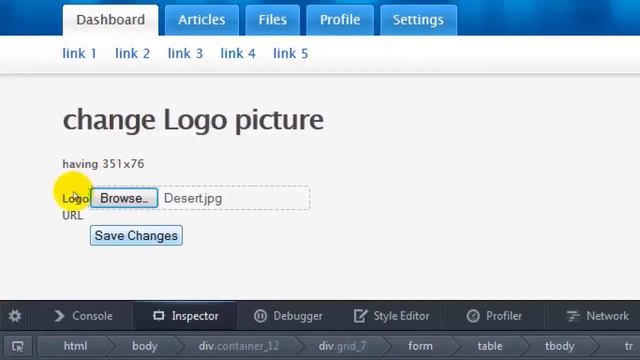Follow link 2

132,53
